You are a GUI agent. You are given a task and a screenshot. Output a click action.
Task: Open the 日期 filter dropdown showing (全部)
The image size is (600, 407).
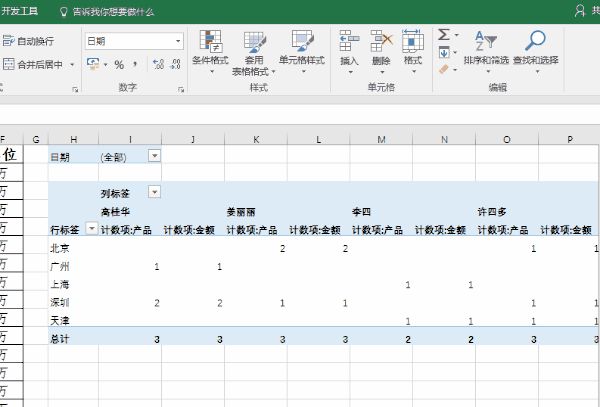tap(154, 156)
